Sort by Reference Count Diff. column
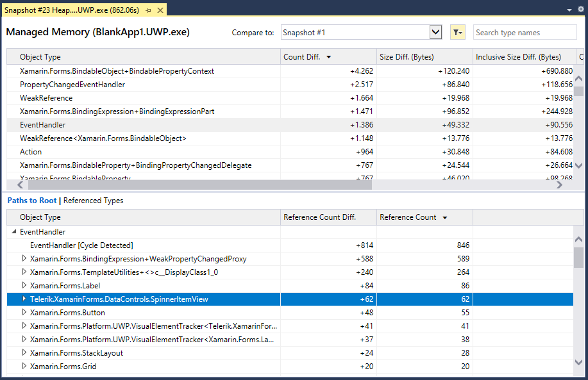588x380 pixels. [328, 217]
